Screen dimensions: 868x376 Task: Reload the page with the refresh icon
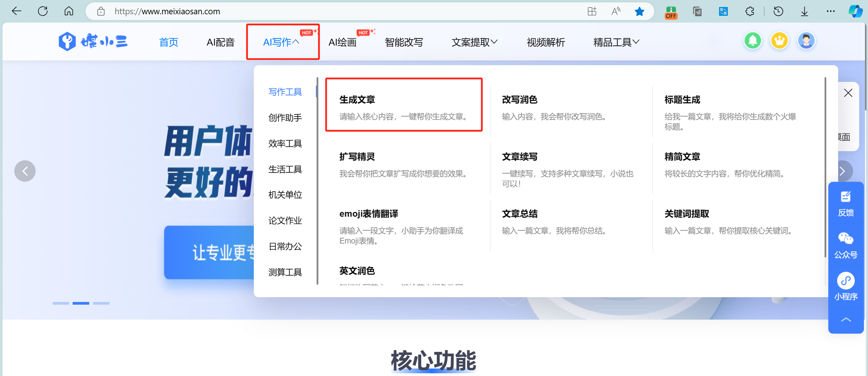click(x=43, y=11)
